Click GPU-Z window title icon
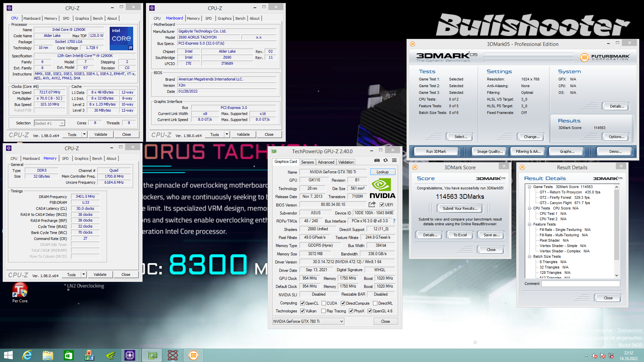This screenshot has width=644, height=362. [x=274, y=152]
